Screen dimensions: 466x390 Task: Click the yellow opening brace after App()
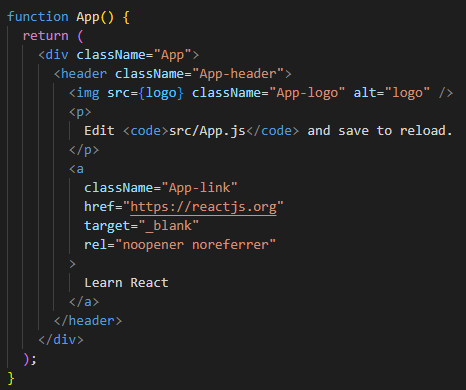pyautogui.click(x=126, y=17)
